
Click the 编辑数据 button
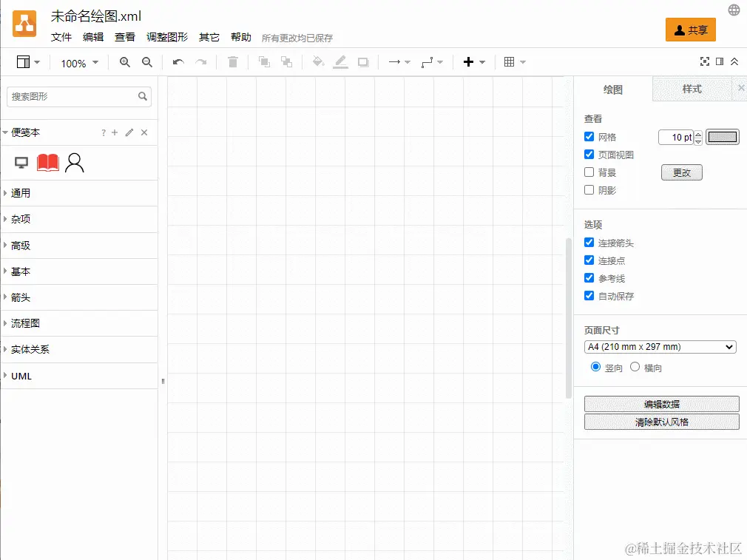coord(662,404)
